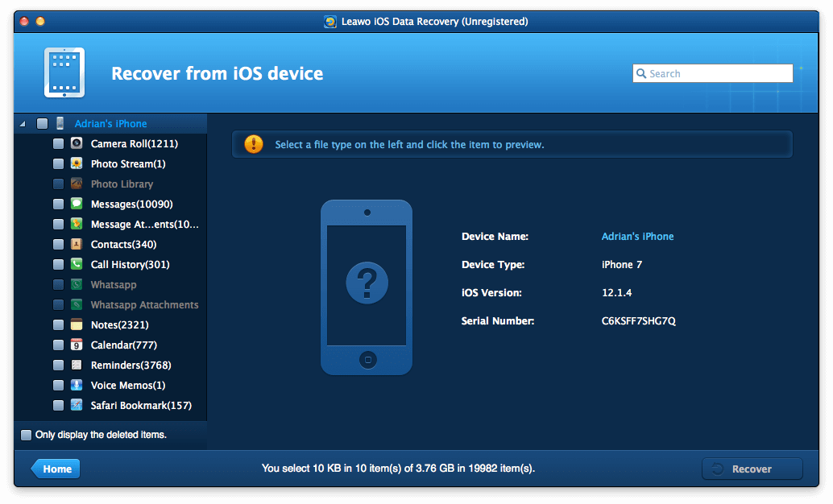
Task: Close the Leawo window with red button
Action: [x=24, y=21]
